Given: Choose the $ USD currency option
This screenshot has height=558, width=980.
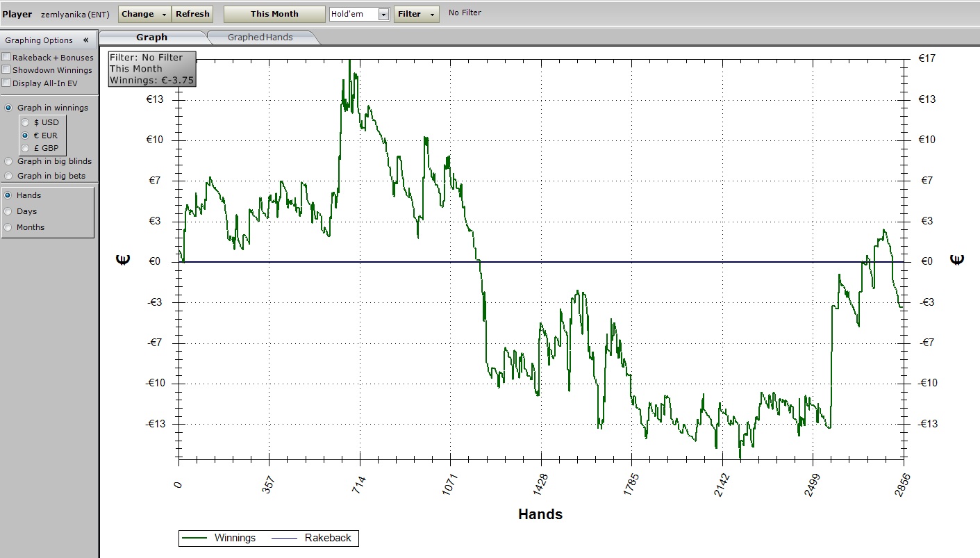Looking at the screenshot, I should 25,122.
